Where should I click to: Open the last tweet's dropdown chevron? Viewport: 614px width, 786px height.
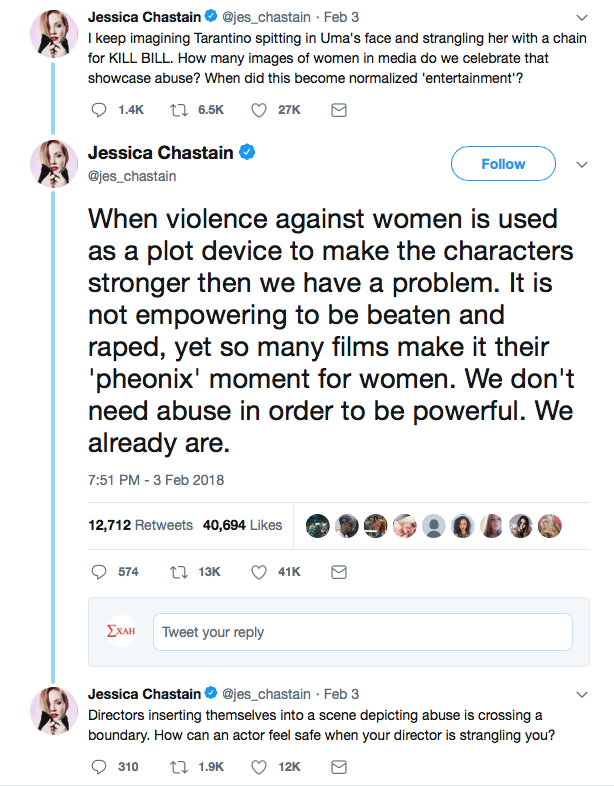pyautogui.click(x=583, y=694)
